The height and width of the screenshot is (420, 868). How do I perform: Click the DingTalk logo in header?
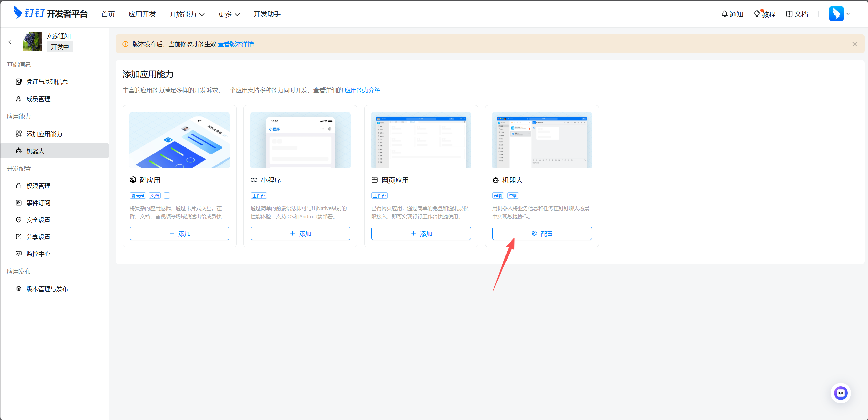50,13
